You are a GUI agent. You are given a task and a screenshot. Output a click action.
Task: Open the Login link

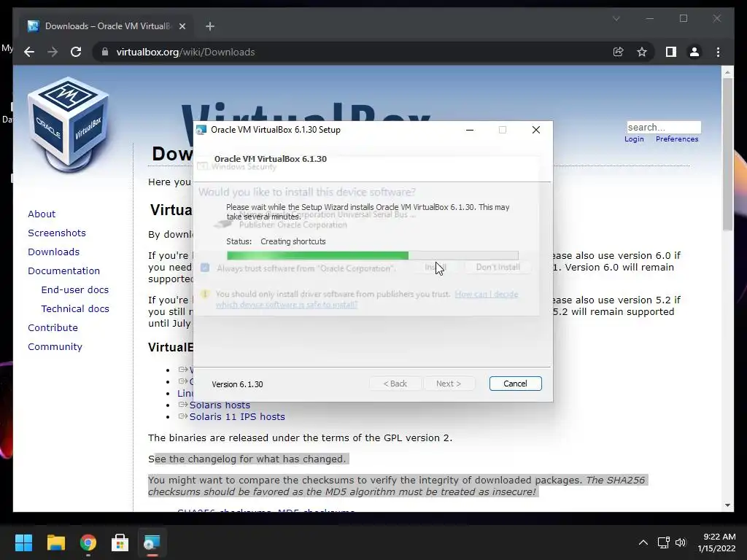click(634, 139)
